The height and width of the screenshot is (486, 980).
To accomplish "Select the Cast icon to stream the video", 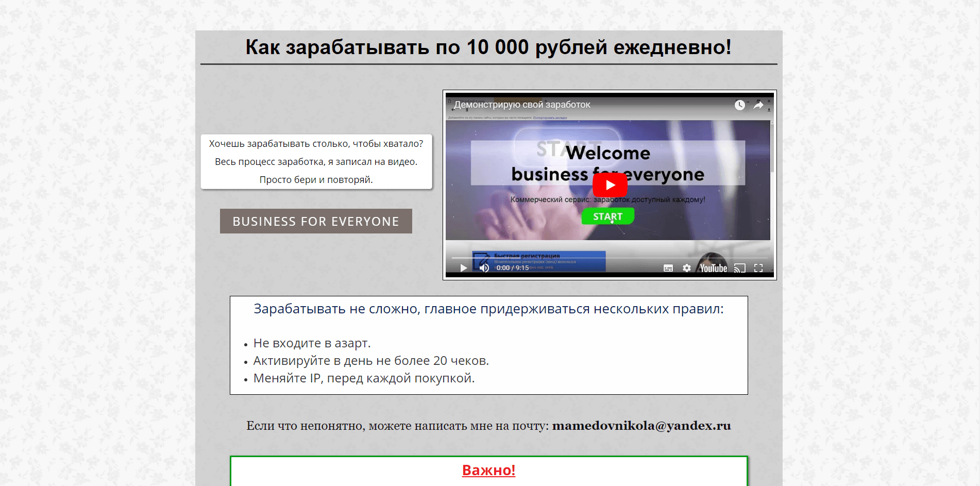I will [740, 268].
